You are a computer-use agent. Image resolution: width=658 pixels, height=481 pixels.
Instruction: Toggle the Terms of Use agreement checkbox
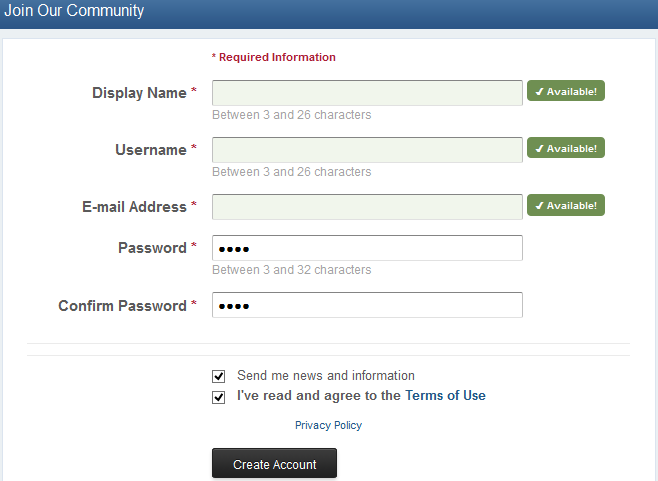219,397
